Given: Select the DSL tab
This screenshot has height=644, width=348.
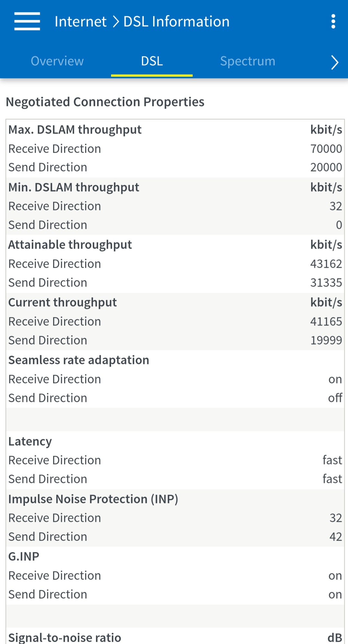Looking at the screenshot, I should point(152,61).
